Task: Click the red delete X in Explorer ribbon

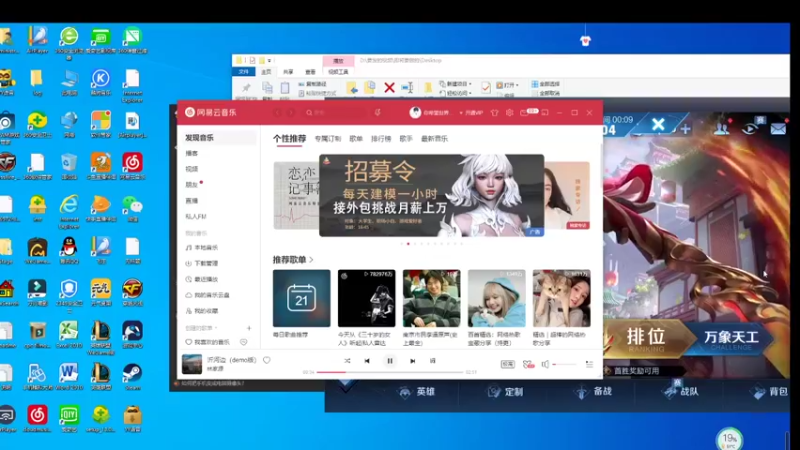Action: point(389,87)
